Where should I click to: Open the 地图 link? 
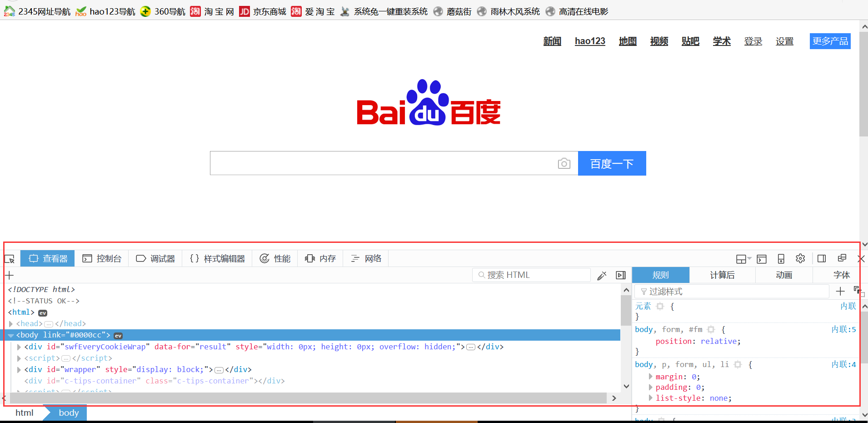pos(628,41)
